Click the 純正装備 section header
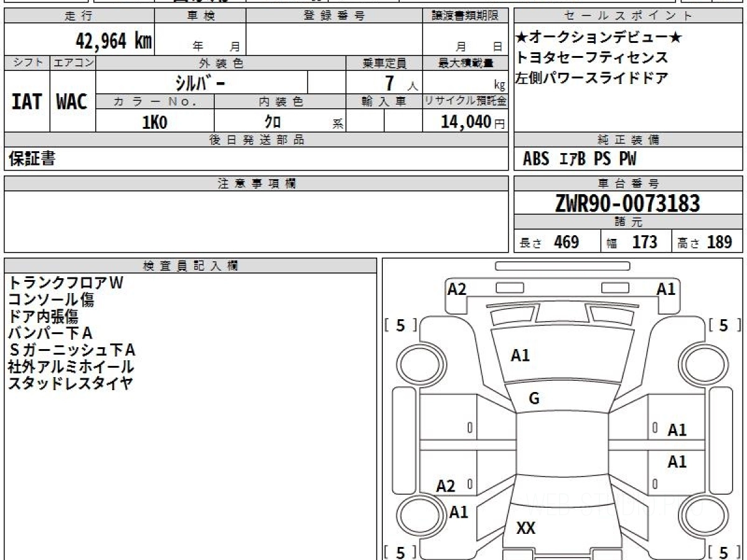747x560 pixels. 629,140
